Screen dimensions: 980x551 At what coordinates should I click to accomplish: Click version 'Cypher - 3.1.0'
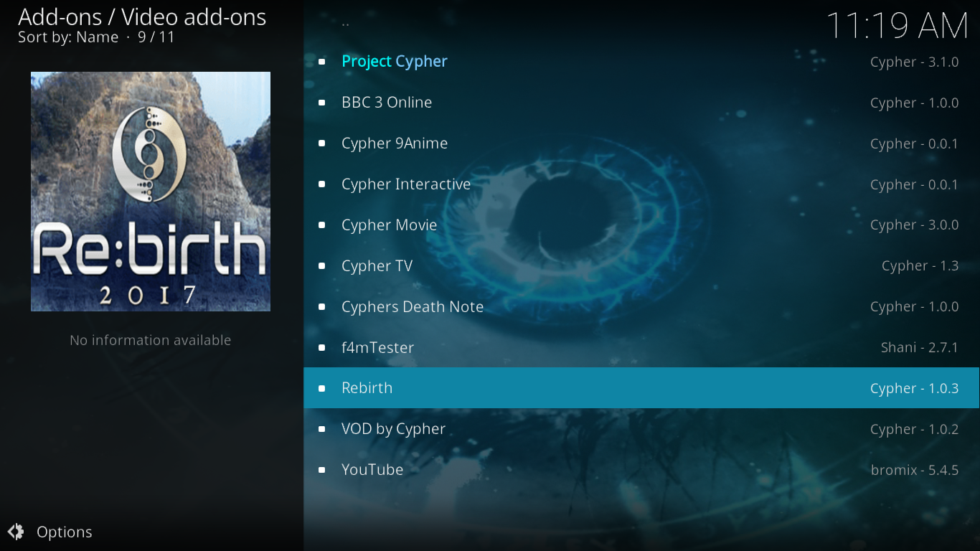915,62
